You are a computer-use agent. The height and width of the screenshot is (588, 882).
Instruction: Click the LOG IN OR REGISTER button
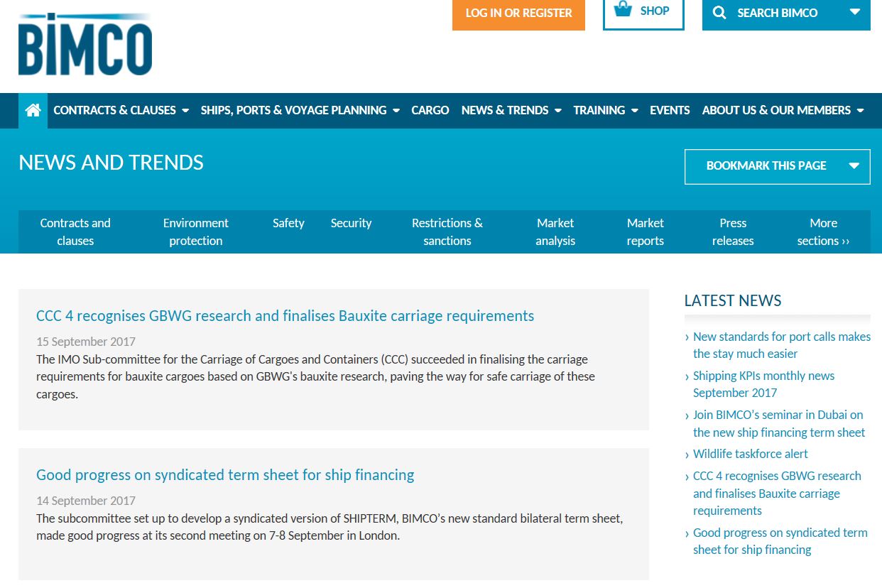(x=518, y=13)
